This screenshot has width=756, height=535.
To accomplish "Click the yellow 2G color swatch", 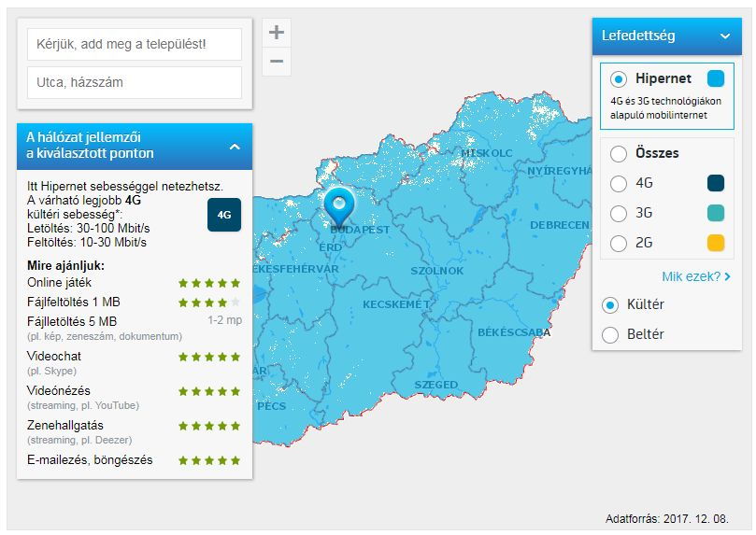I will tap(716, 243).
